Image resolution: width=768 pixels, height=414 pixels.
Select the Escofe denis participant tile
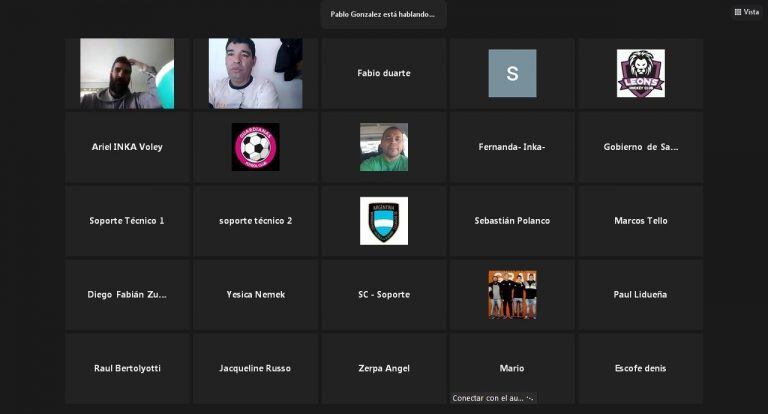pyautogui.click(x=641, y=368)
